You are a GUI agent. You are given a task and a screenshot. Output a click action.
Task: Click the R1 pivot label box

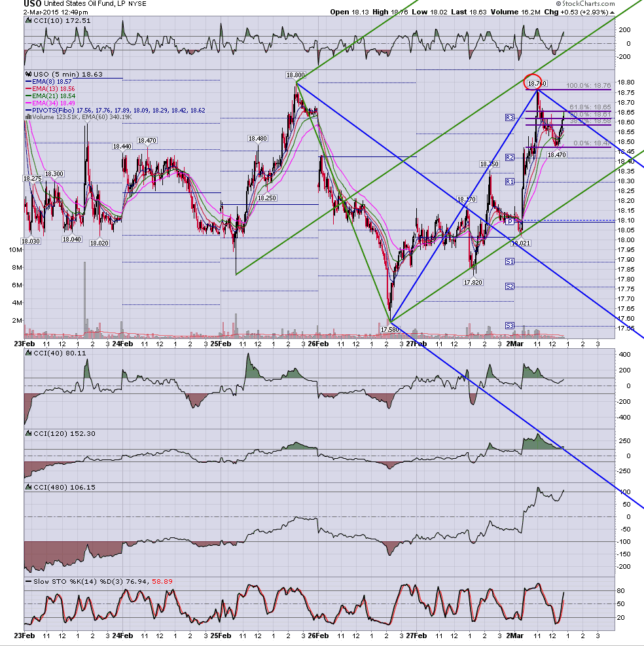pos(510,181)
